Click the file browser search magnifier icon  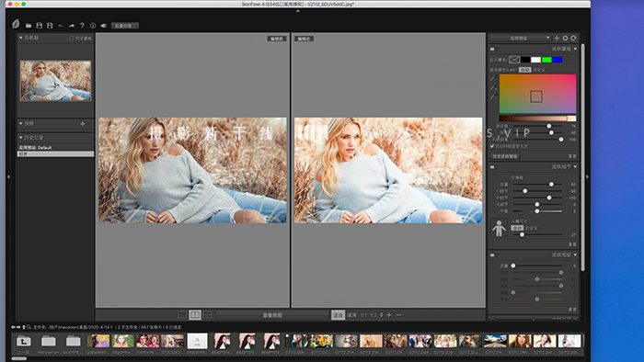(29, 327)
